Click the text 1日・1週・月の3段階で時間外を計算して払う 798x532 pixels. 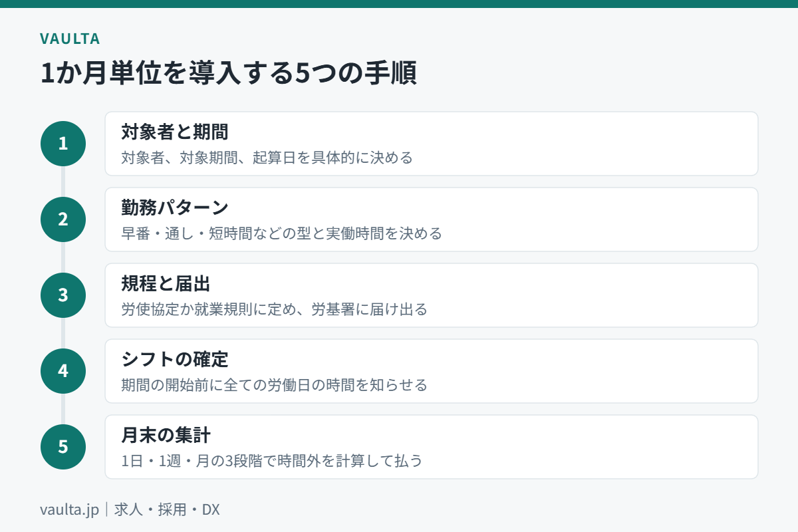point(272,462)
